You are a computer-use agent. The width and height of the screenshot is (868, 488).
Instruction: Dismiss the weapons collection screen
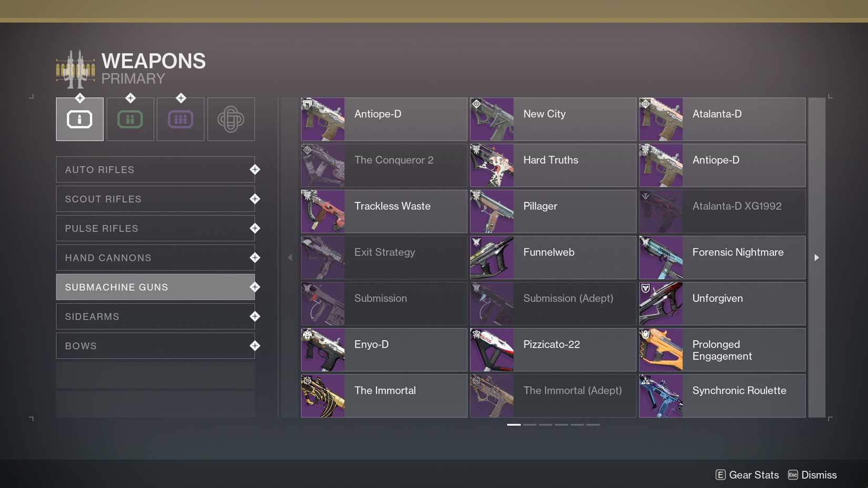(812, 475)
